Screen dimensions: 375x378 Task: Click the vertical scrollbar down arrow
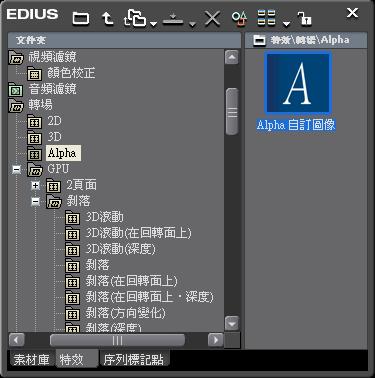(x=232, y=323)
